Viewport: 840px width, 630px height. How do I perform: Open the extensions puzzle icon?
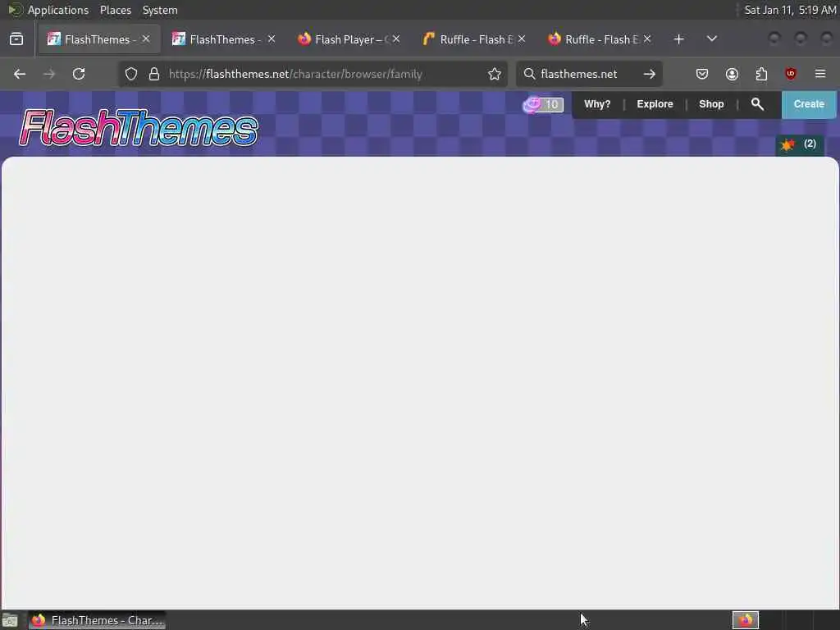(761, 74)
